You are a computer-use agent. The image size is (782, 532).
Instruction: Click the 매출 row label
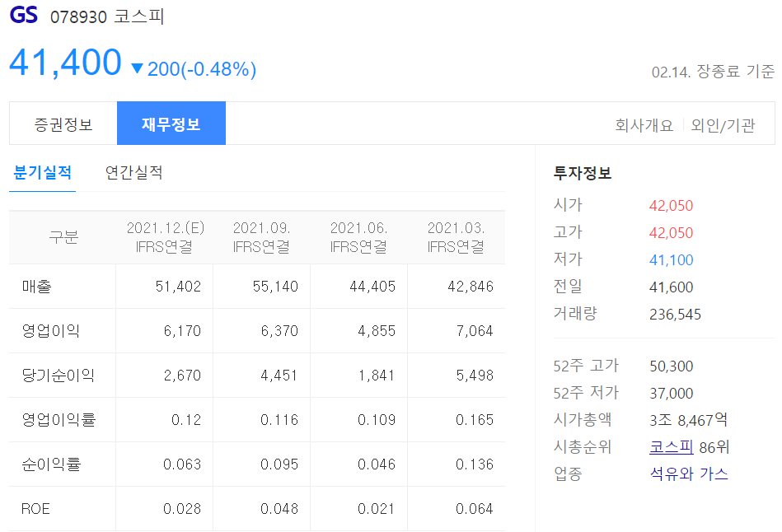pyautogui.click(x=36, y=287)
